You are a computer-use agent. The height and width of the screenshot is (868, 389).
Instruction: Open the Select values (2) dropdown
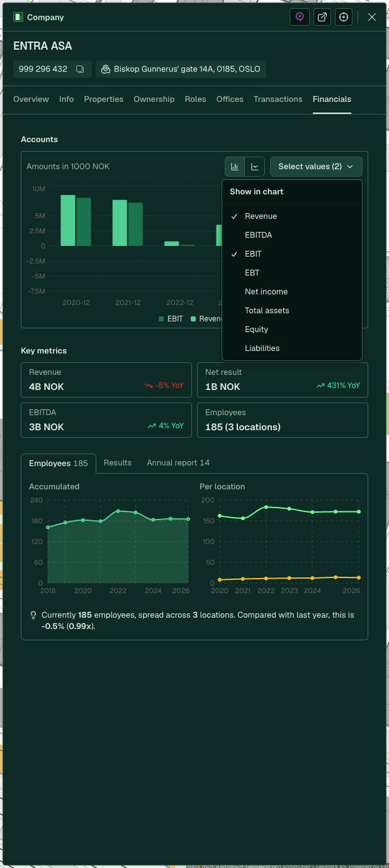coord(316,167)
